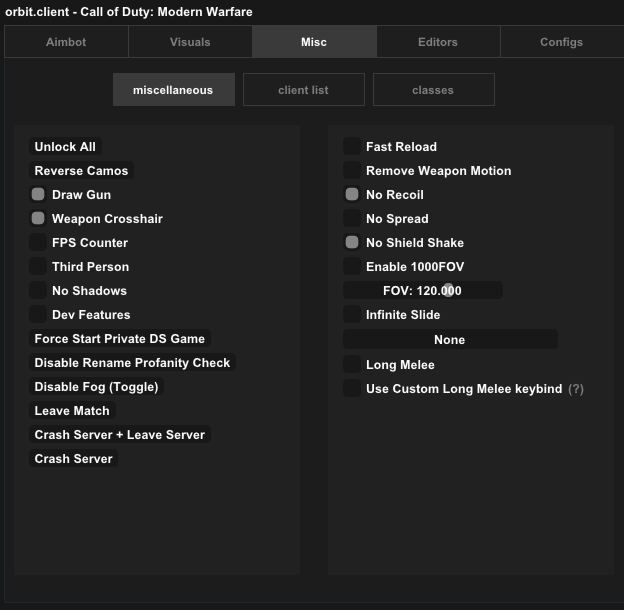
Task: Select the client list sub-tab
Action: point(303,90)
